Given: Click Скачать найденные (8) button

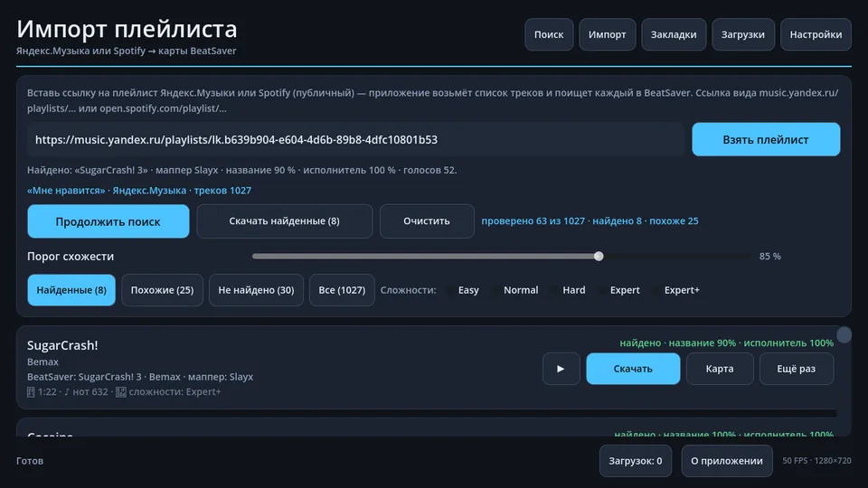Looking at the screenshot, I should pyautogui.click(x=285, y=221).
